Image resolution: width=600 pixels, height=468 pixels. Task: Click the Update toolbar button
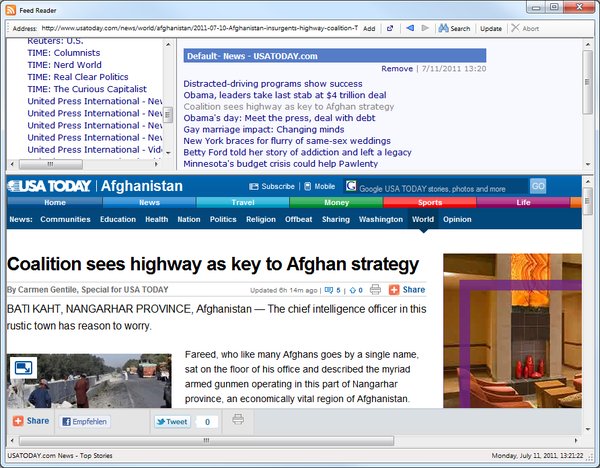click(x=491, y=28)
